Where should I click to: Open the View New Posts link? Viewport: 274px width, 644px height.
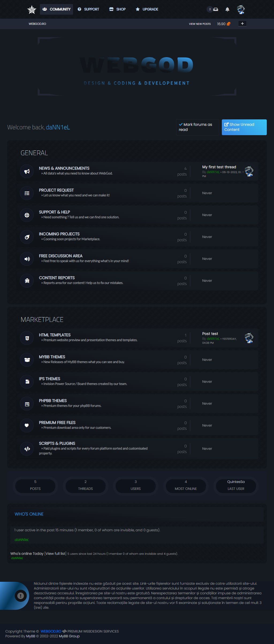200,24
